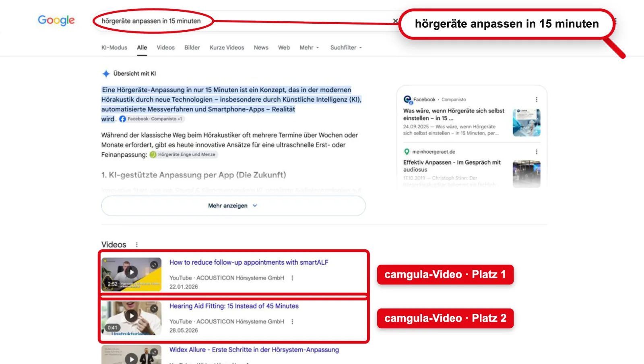The width and height of the screenshot is (644, 364).
Task: Click thumbnail of Facebook Companisto card
Action: (x=526, y=123)
